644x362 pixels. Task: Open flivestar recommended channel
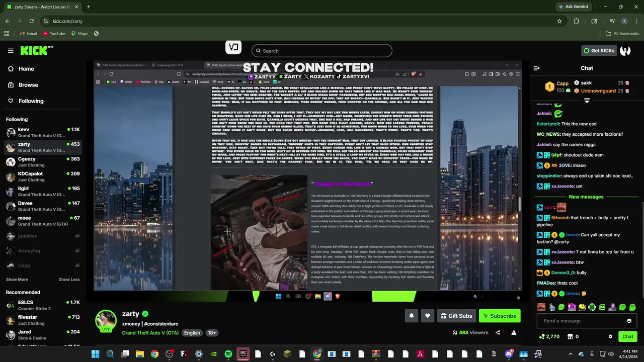pyautogui.click(x=43, y=320)
